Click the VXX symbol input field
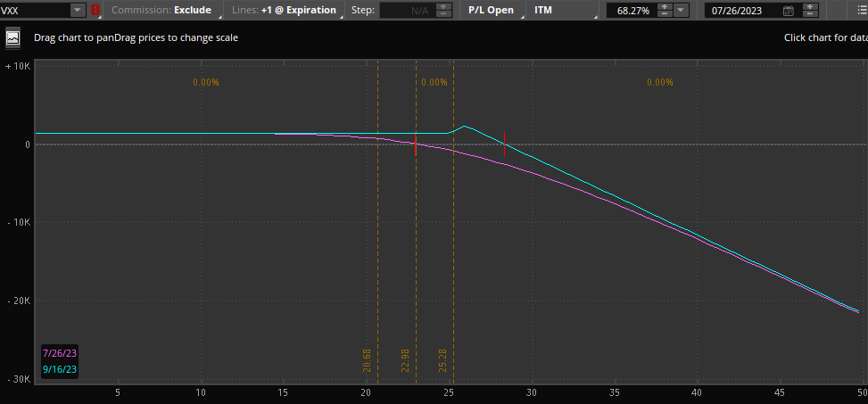868x404 pixels. point(34,11)
